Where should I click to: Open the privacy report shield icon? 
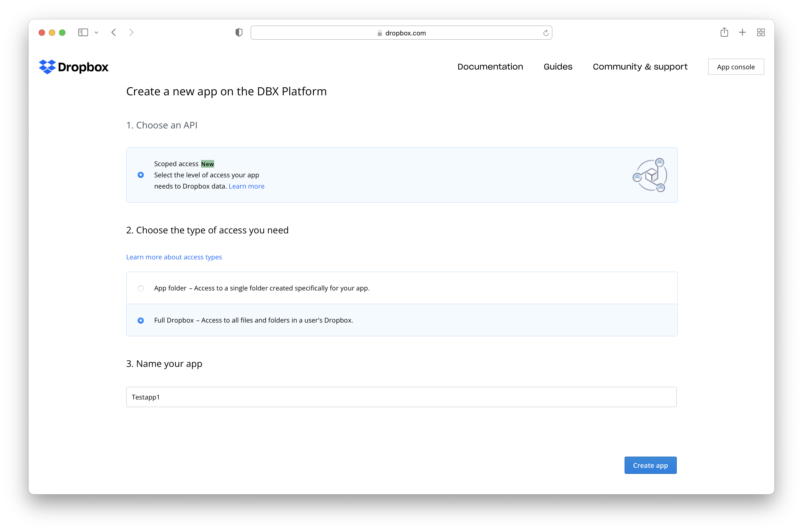tap(239, 33)
